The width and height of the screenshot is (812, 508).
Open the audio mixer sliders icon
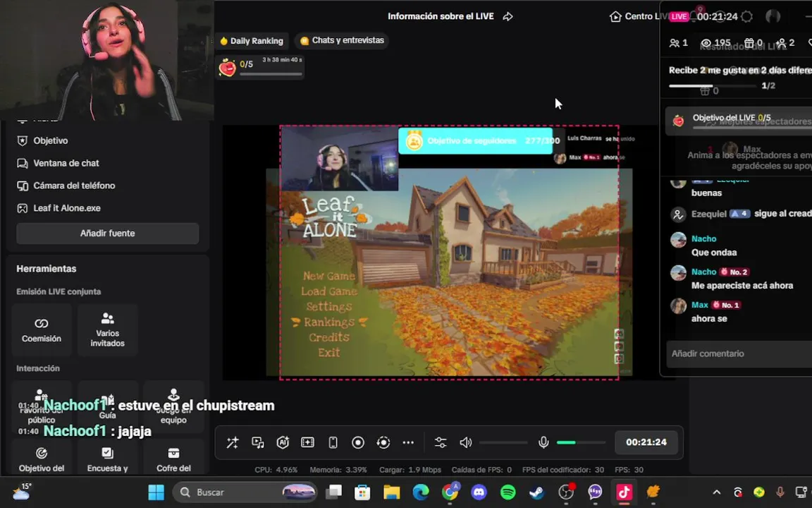click(x=441, y=442)
